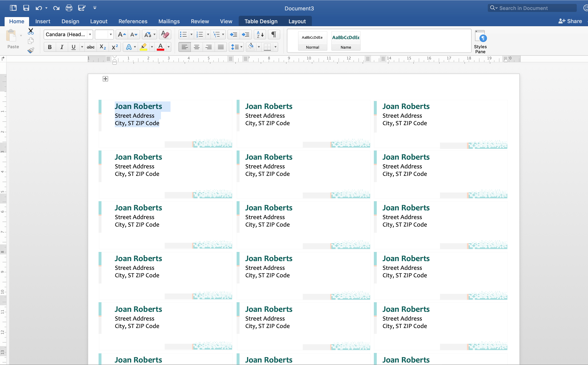Select the Name style
This screenshot has height=365, width=588.
click(345, 41)
